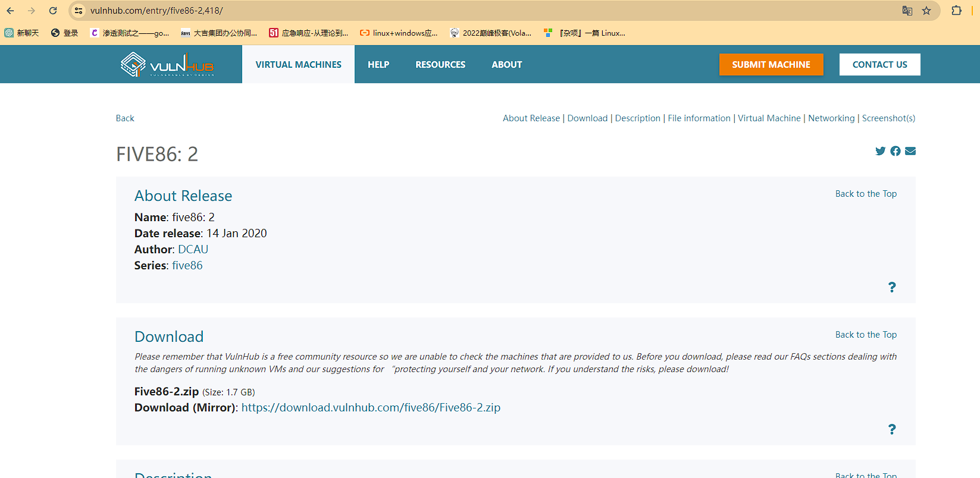The height and width of the screenshot is (478, 980).
Task: Click the '(Size: 1.7 GB)' text
Action: 228,392
